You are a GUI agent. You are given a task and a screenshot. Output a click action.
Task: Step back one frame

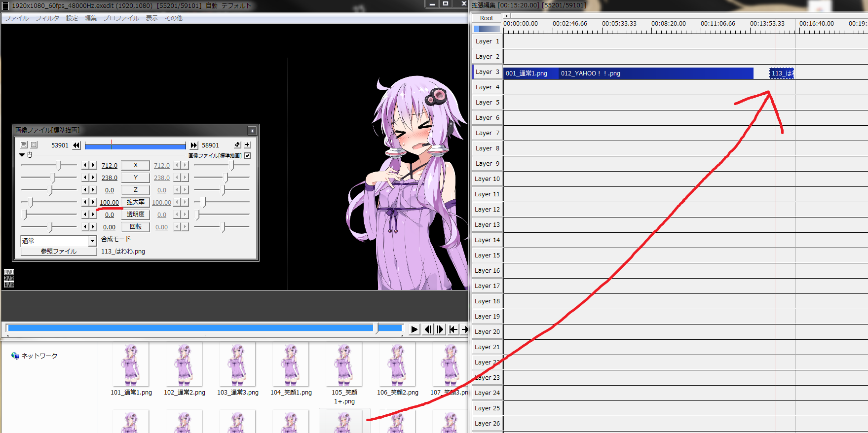pyautogui.click(x=427, y=329)
